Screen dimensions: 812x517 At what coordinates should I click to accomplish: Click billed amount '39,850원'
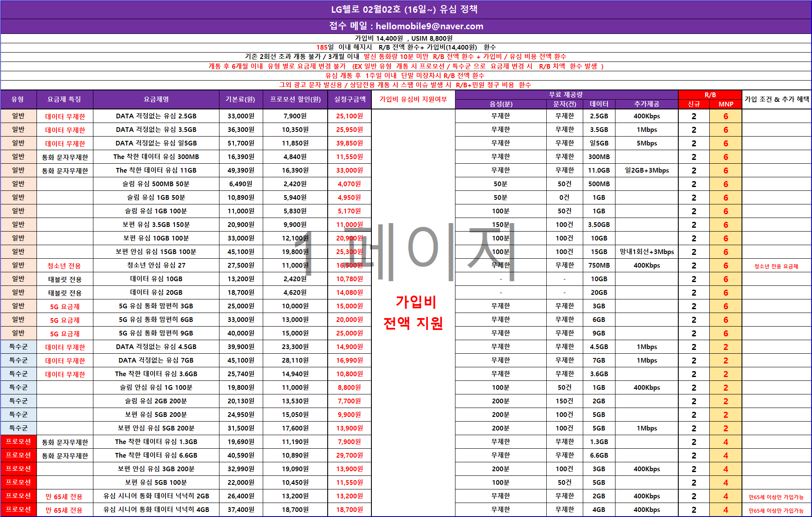(349, 143)
